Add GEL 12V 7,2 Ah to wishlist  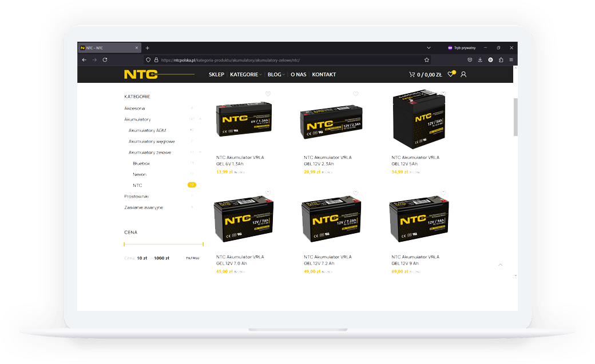(355, 193)
